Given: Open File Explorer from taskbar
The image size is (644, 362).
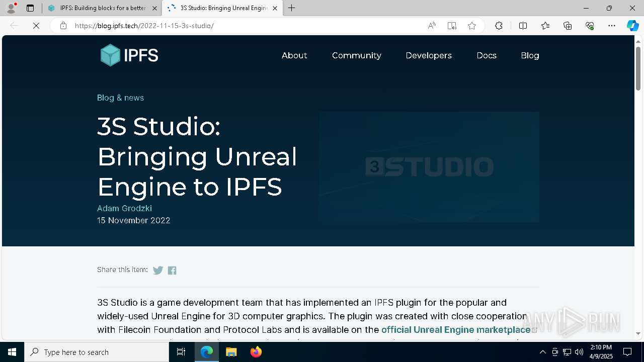Looking at the screenshot, I should coord(231,352).
